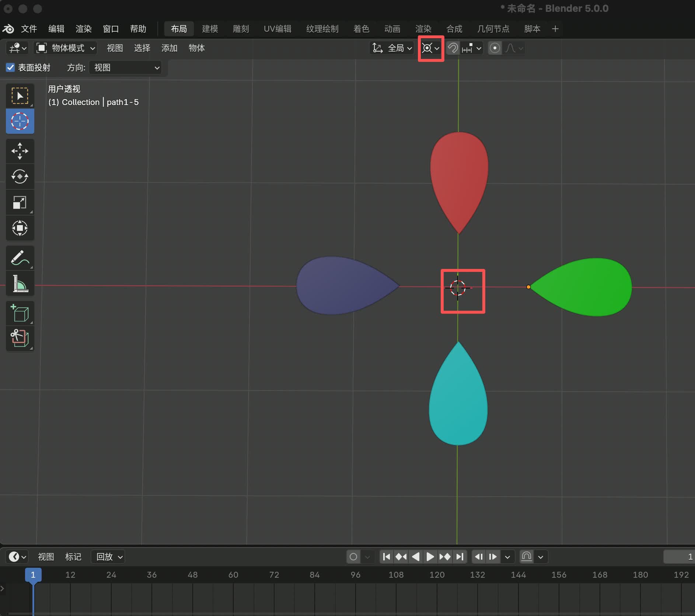
Task: Select the Measure ruler tool
Action: coord(20,284)
